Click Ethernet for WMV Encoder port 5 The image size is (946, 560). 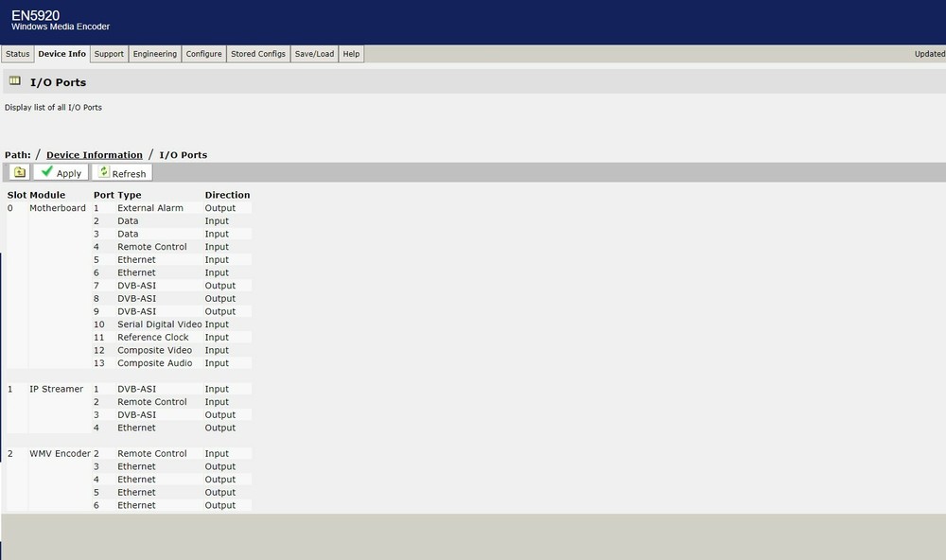coord(136,493)
